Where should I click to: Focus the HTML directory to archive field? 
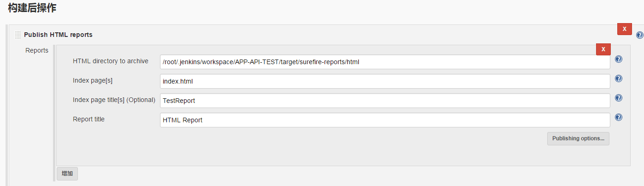click(x=385, y=62)
